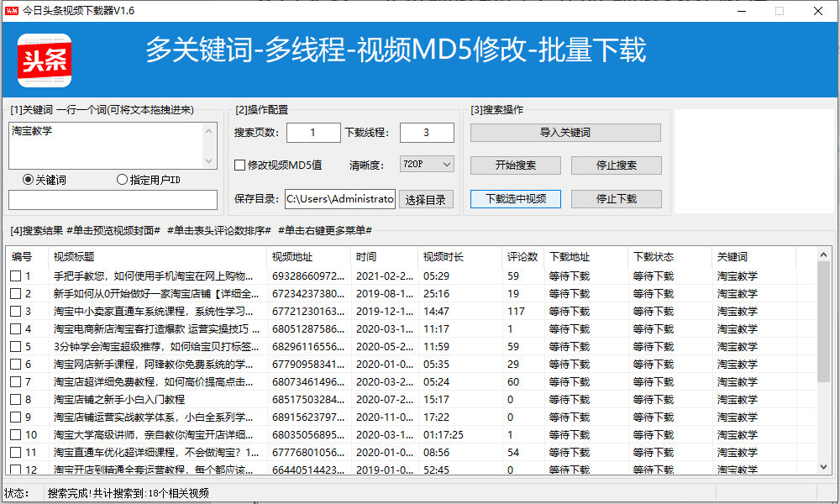Click the red 头条 logo in banner
Image resolution: width=840 pixels, height=504 pixels.
tap(45, 60)
